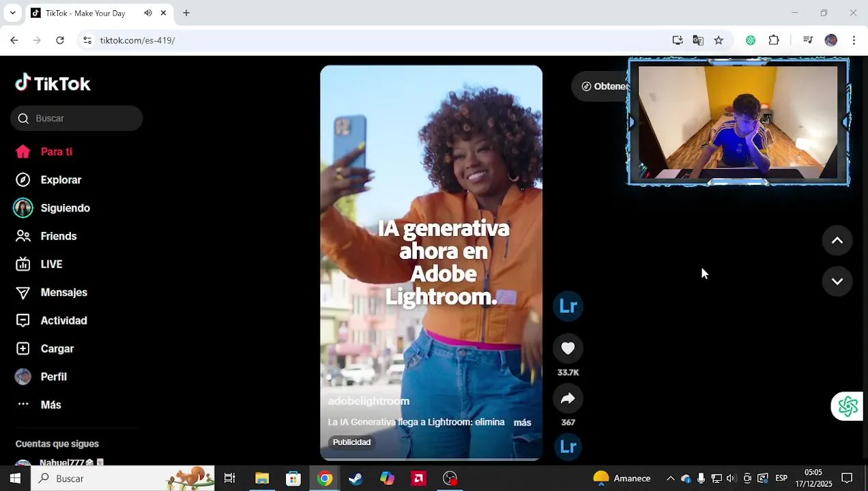
Task: Open OBS Studio from the taskbar
Action: click(x=450, y=479)
